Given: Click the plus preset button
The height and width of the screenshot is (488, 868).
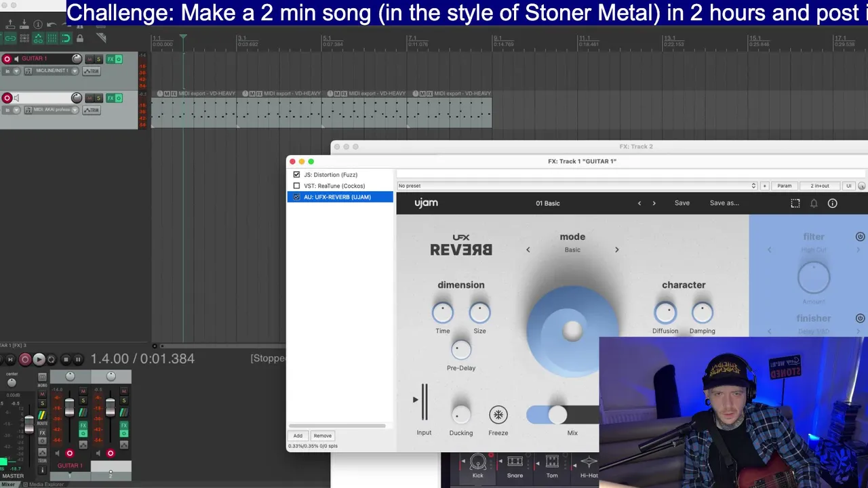Looking at the screenshot, I should (x=764, y=186).
